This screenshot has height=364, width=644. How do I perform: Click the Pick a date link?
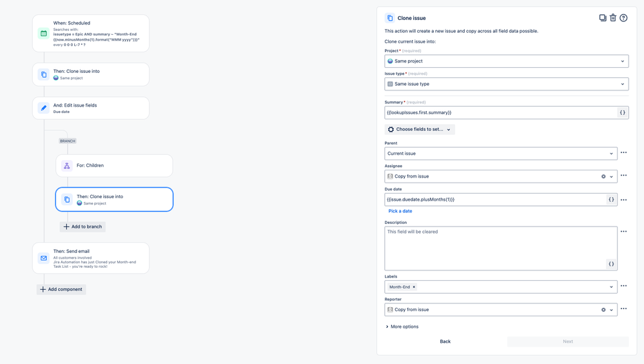pos(400,211)
